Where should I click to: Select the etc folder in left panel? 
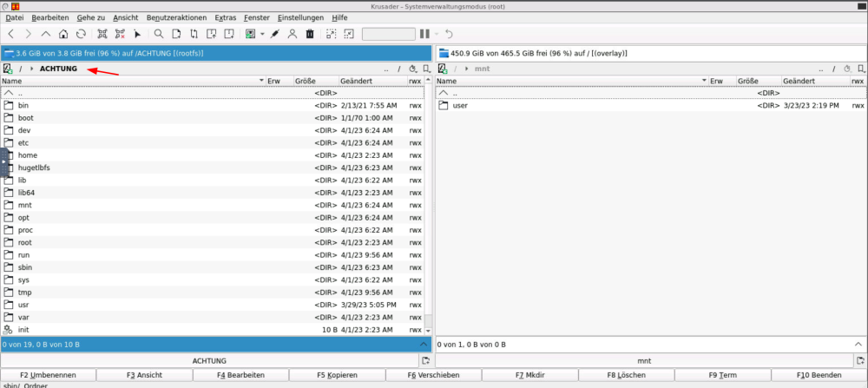coord(213,143)
